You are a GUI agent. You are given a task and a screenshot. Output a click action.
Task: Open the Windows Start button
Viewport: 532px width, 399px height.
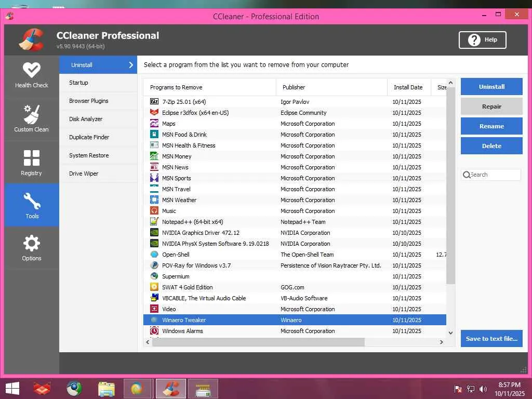click(x=12, y=389)
